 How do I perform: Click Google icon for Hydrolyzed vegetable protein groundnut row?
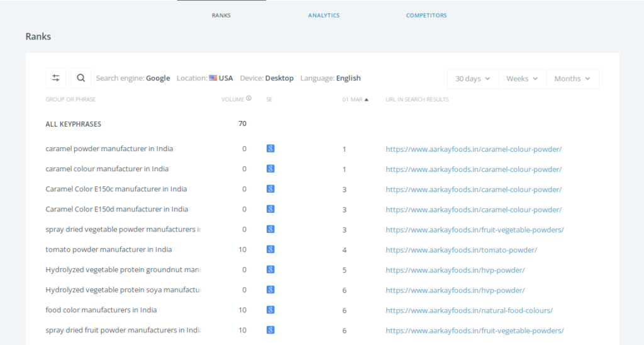[x=270, y=269]
